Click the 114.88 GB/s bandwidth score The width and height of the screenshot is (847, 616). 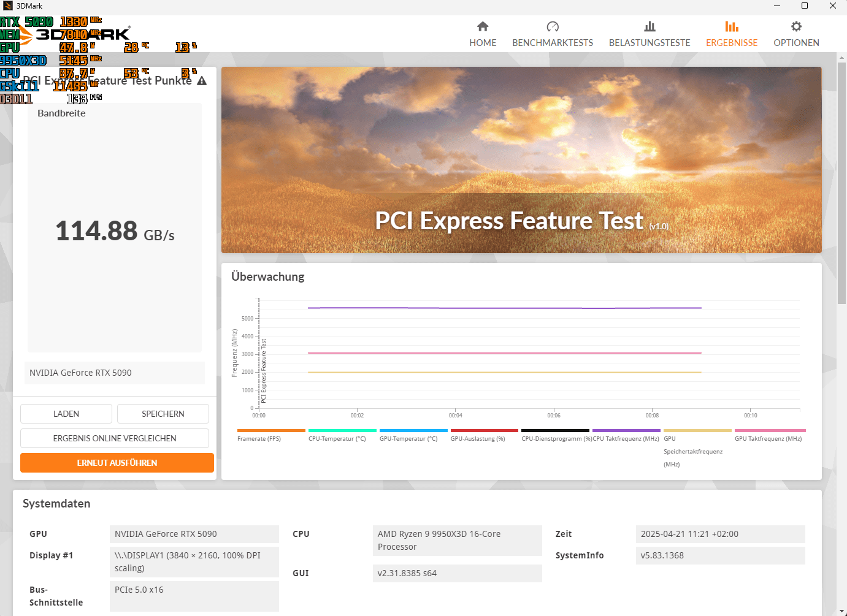coord(115,231)
